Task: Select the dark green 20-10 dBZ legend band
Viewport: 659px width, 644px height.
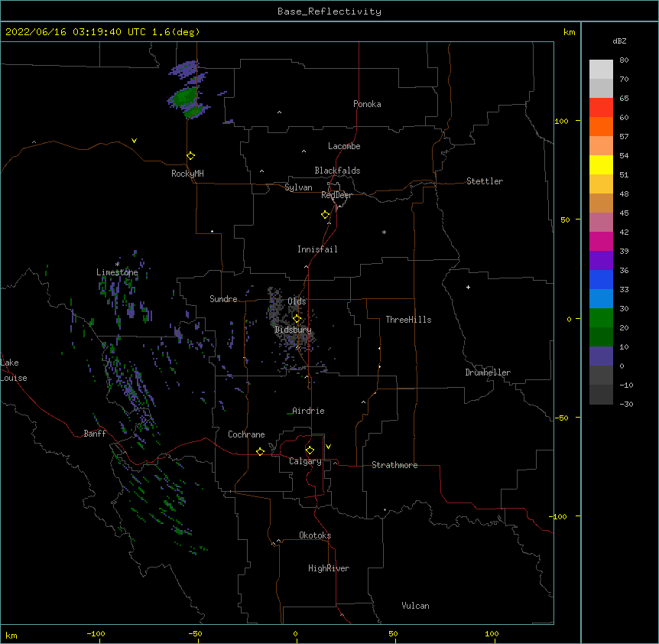Action: click(x=601, y=337)
